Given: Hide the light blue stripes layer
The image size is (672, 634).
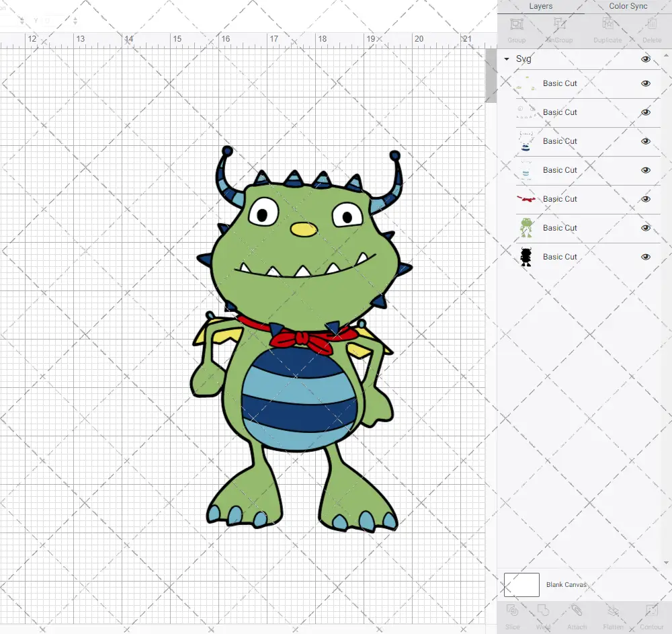Looking at the screenshot, I should coord(645,170).
